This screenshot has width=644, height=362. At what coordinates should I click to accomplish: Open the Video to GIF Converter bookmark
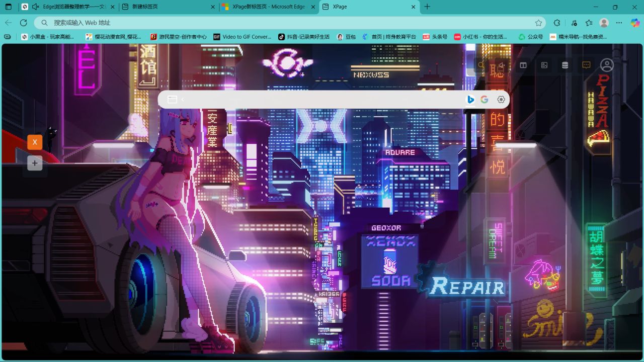(x=243, y=37)
